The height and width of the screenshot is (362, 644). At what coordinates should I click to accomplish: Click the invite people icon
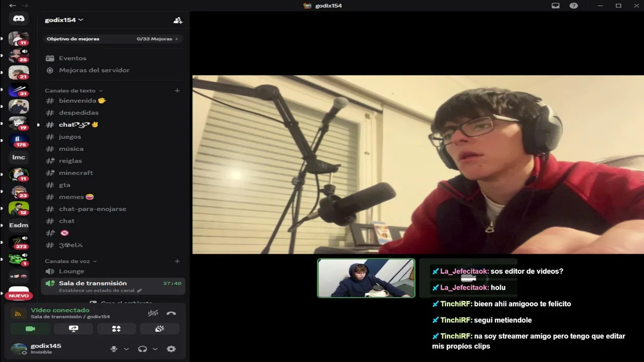[178, 20]
